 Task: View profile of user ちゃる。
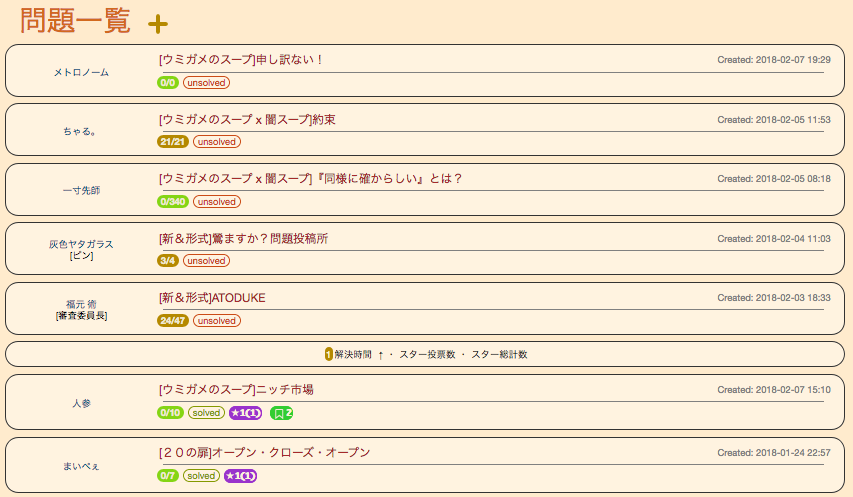80,131
